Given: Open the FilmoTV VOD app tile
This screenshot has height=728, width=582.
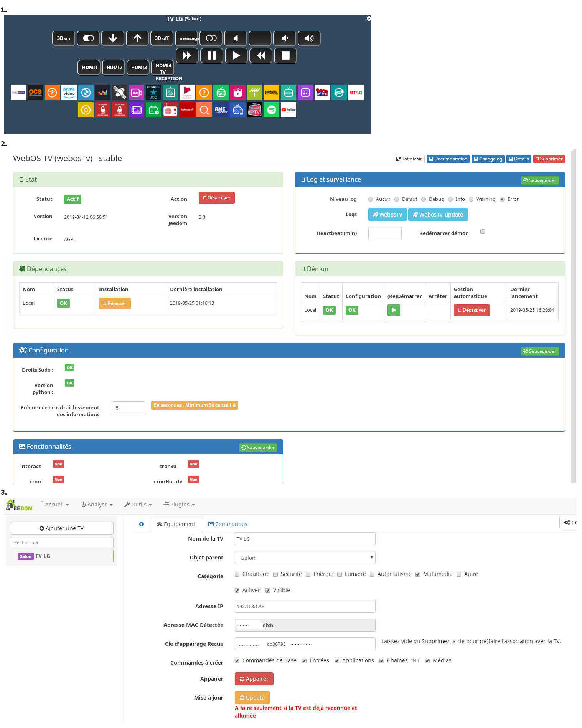Looking at the screenshot, I should (153, 93).
